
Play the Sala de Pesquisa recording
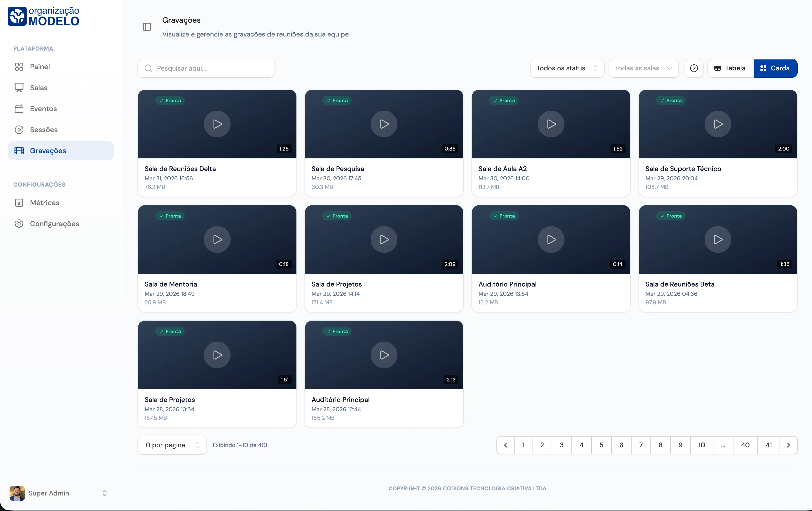pyautogui.click(x=384, y=124)
